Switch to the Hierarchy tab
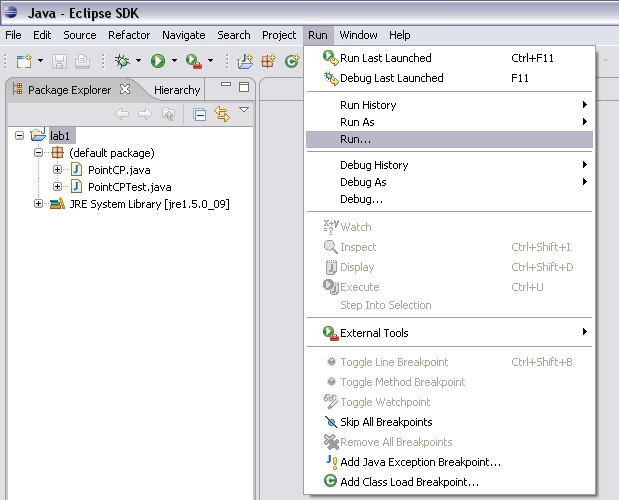This screenshot has height=500, width=619. tap(177, 90)
